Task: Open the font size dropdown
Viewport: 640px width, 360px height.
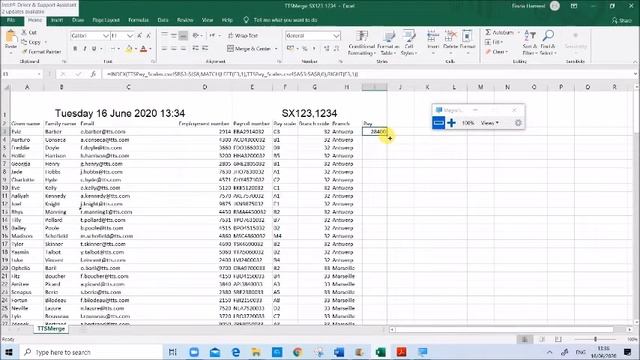Action: [129, 36]
